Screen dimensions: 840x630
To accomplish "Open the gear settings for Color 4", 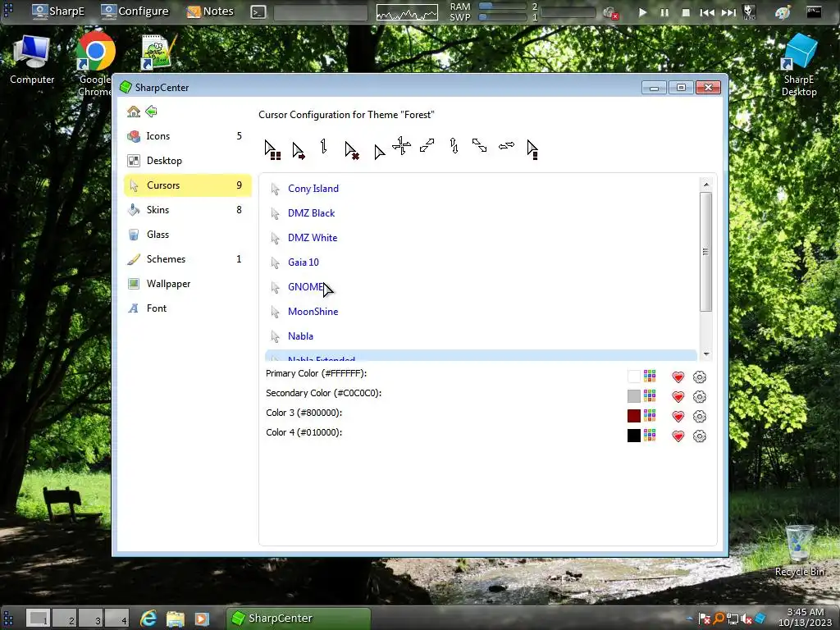I will coord(699,436).
